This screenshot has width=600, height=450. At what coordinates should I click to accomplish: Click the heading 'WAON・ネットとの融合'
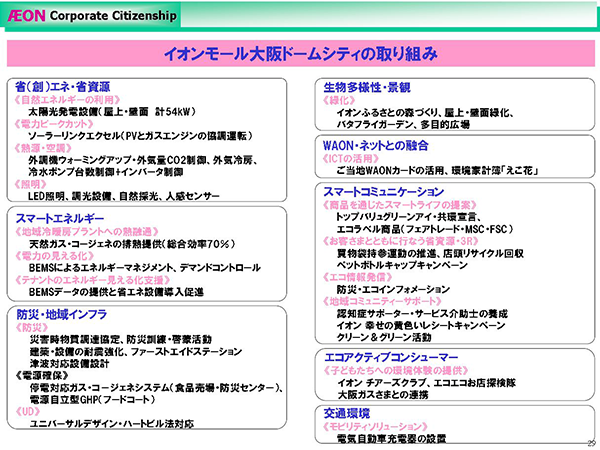[376, 145]
